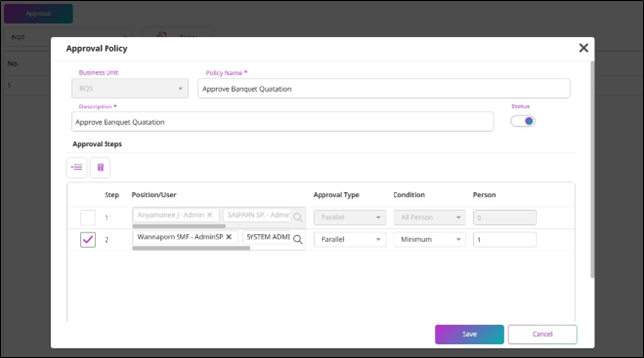Click step 2 Person field with value 1
The image size is (644, 358).
pyautogui.click(x=505, y=239)
